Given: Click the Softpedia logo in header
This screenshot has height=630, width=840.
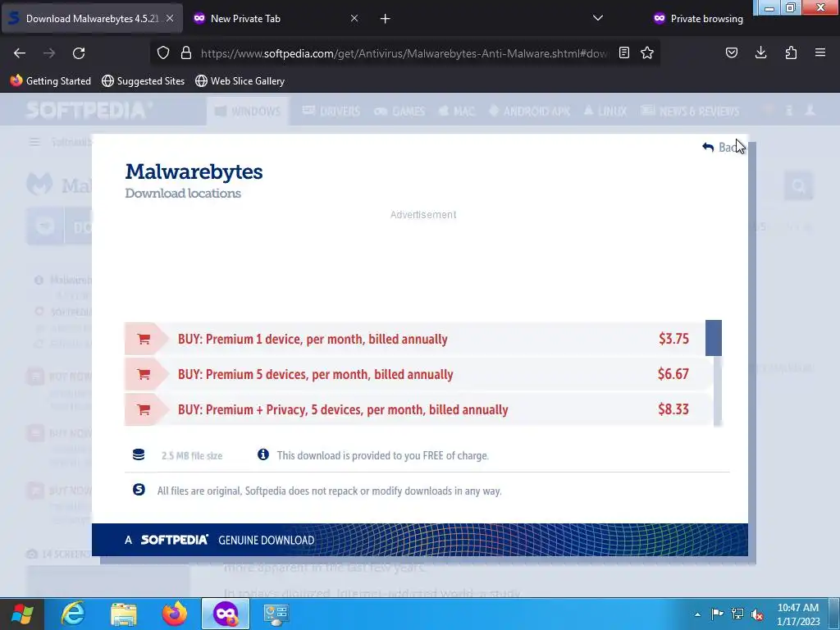Looking at the screenshot, I should click(89, 111).
